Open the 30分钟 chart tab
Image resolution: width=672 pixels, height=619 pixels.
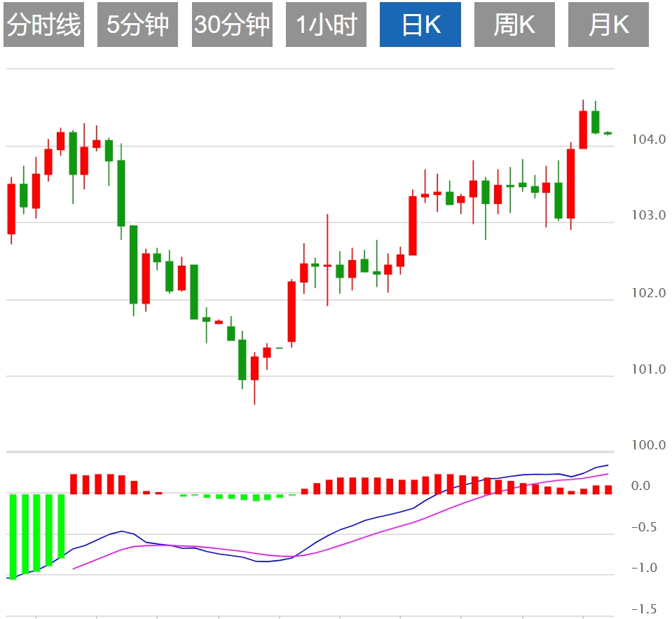pos(232,25)
